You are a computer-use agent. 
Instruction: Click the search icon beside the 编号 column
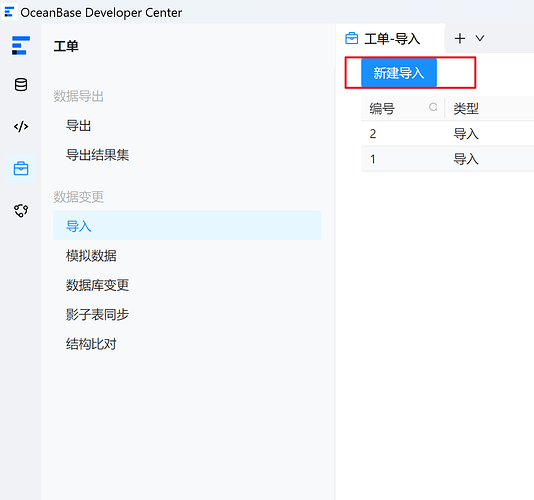coord(433,107)
